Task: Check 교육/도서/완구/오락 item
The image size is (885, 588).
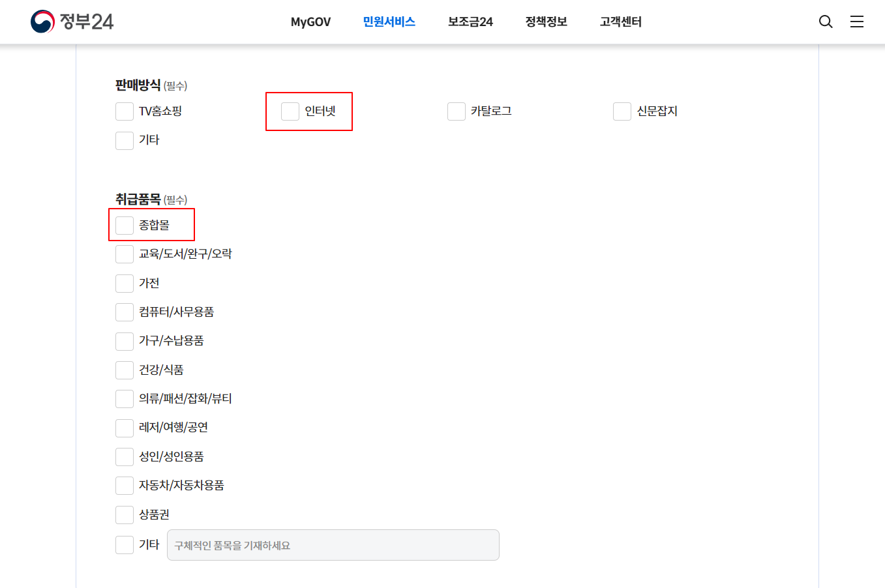Action: point(125,254)
